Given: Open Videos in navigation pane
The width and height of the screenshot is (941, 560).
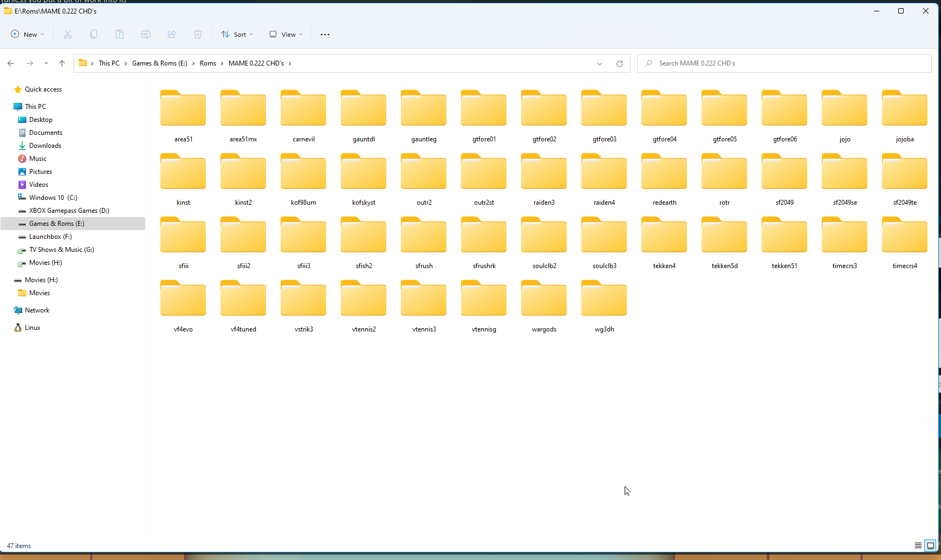Looking at the screenshot, I should coord(33,185).
